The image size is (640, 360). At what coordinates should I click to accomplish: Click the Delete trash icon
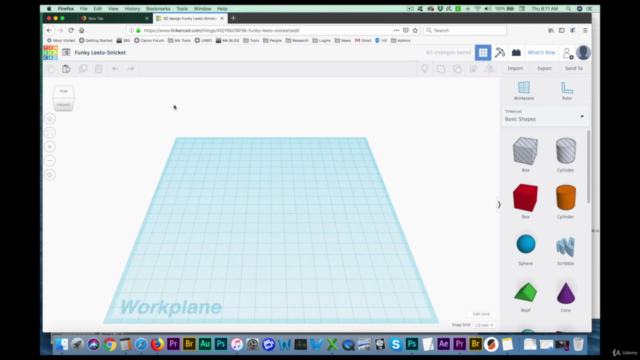(x=99, y=69)
